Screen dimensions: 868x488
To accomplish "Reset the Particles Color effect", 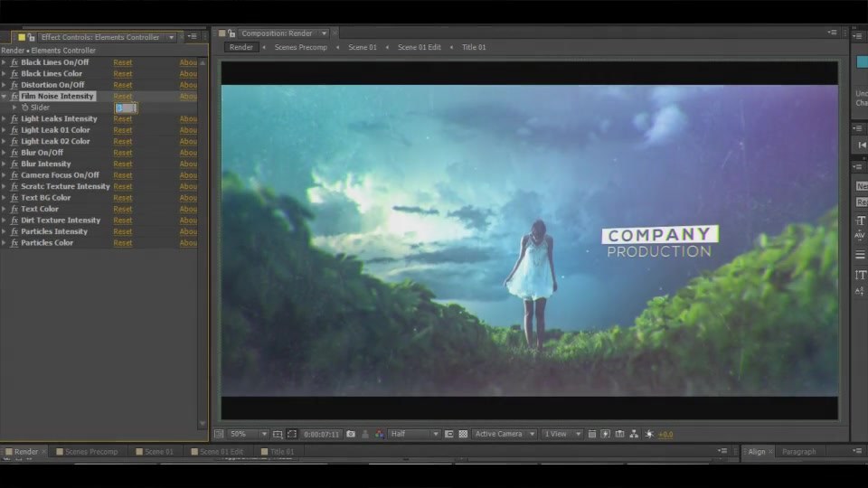I will (123, 243).
